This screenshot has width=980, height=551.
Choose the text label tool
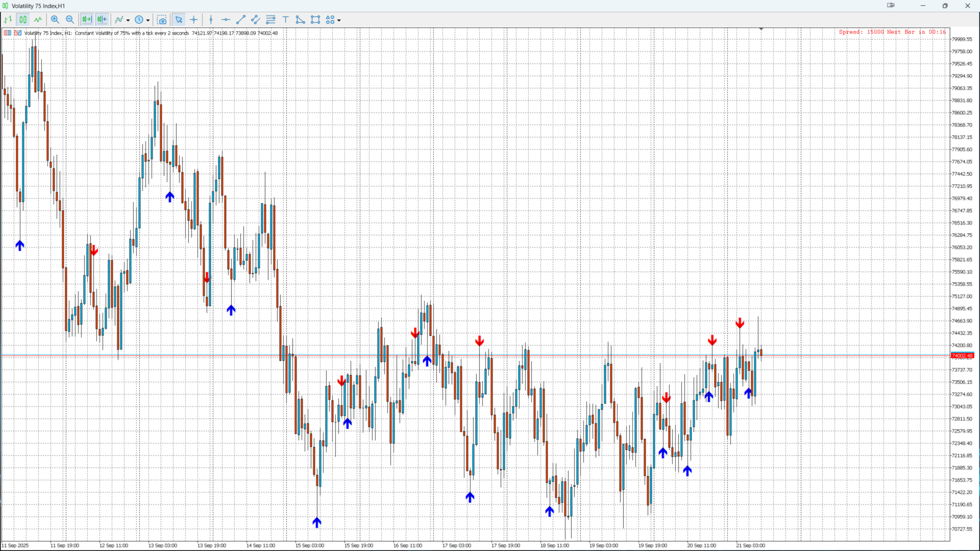285,20
